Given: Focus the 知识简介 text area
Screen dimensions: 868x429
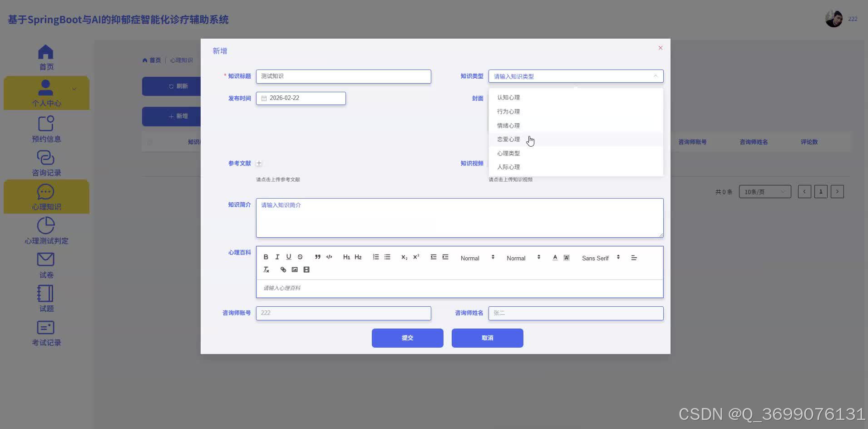Looking at the screenshot, I should 459,218.
